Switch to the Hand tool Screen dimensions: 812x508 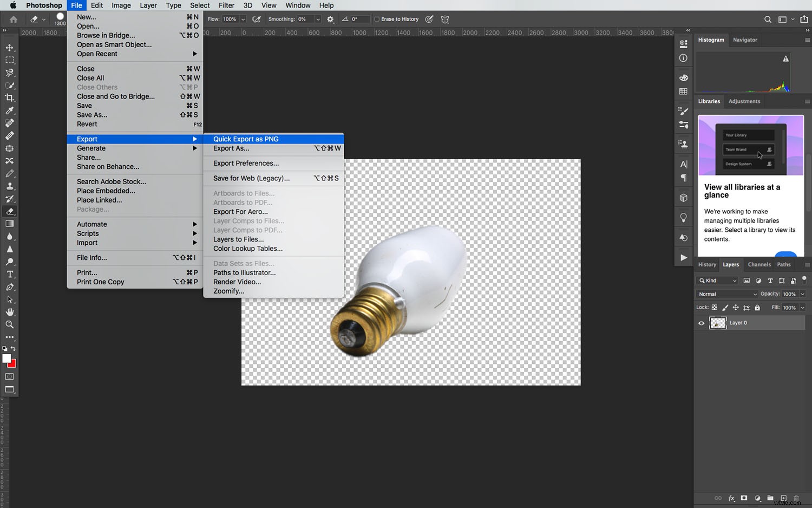coord(10,312)
